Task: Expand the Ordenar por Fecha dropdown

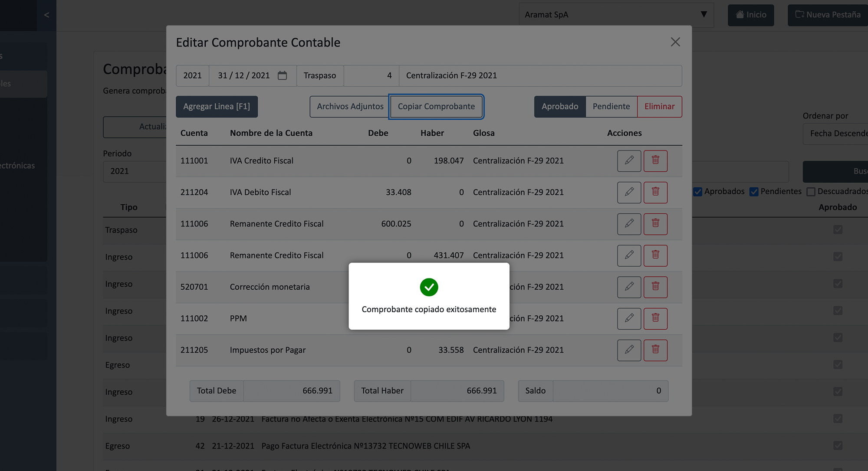Action: 836,134
